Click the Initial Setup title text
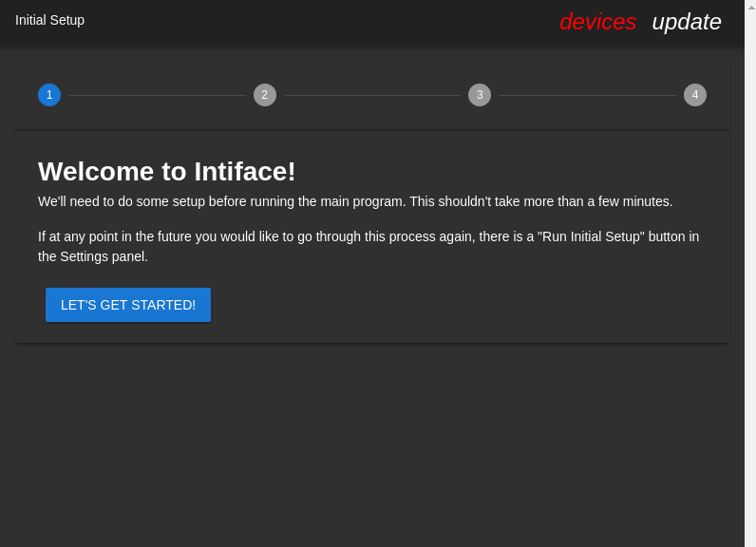The width and height of the screenshot is (756, 547). click(x=49, y=20)
